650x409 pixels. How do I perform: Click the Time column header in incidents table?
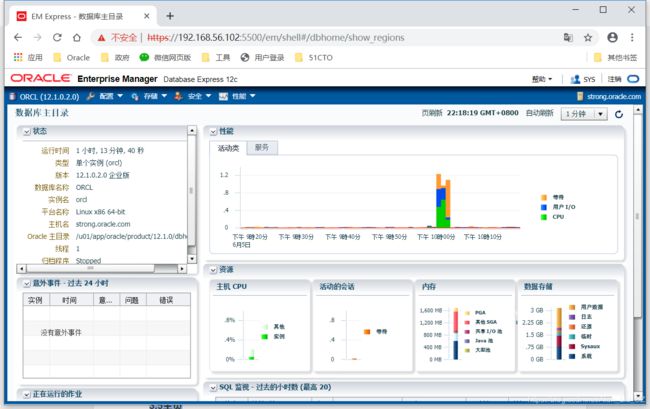71,300
